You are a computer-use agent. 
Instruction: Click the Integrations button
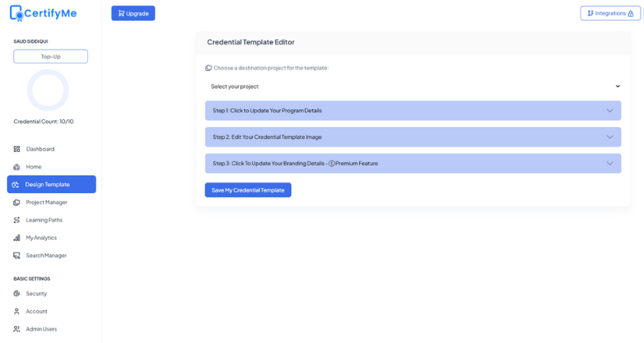tap(610, 13)
